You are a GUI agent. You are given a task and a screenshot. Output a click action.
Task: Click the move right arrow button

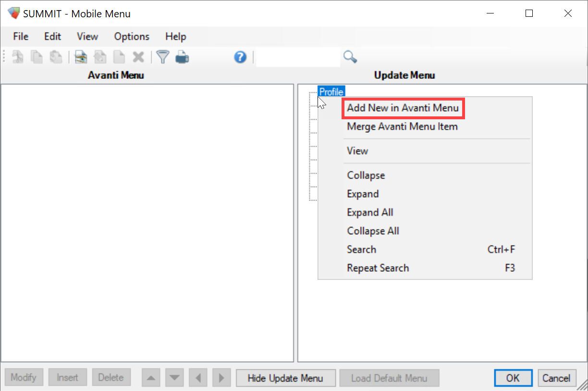pyautogui.click(x=221, y=378)
